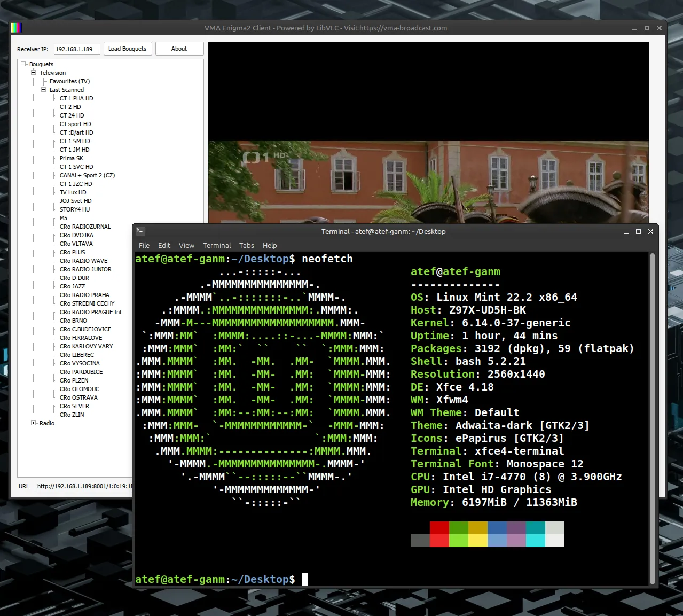Open the Tabs menu in terminal
The height and width of the screenshot is (616, 683).
(x=246, y=245)
